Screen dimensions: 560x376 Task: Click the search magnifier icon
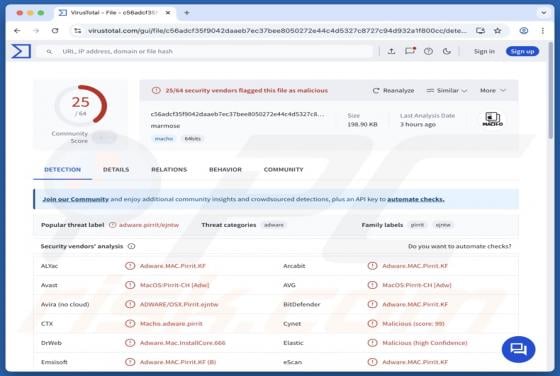pyautogui.click(x=49, y=51)
